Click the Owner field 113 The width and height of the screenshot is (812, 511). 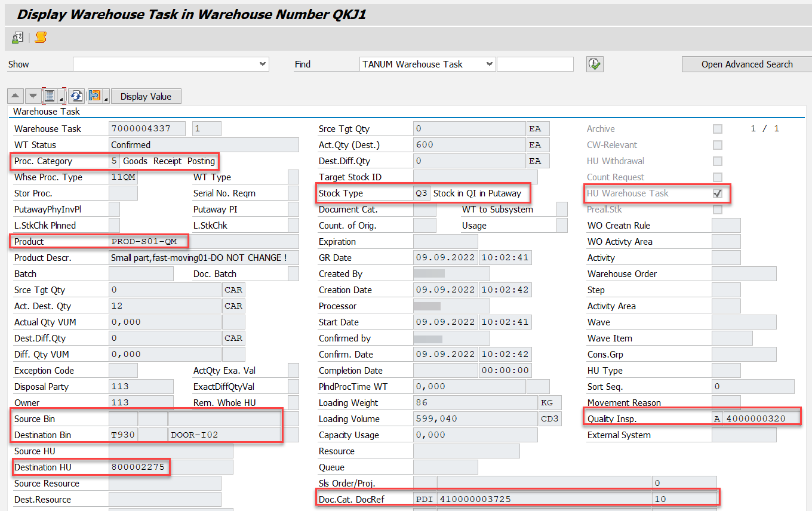(141, 403)
